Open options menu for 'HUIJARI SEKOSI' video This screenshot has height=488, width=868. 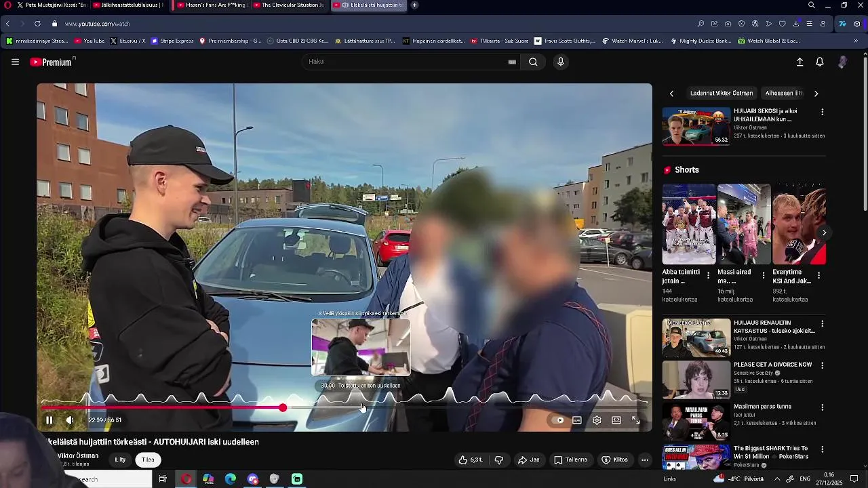pos(823,112)
